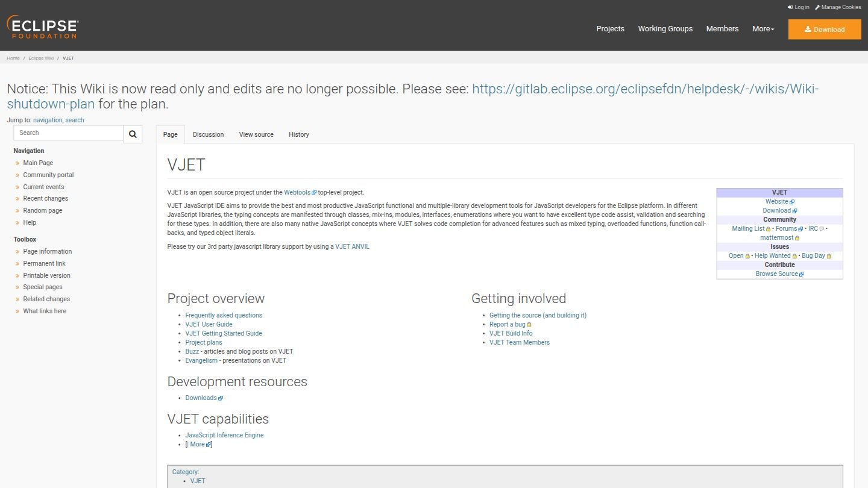Image resolution: width=868 pixels, height=488 pixels.
Task: Open Random page
Action: tap(43, 210)
